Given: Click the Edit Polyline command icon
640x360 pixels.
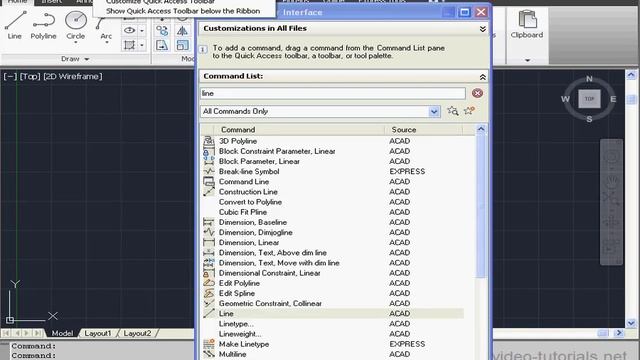Looking at the screenshot, I should click(x=209, y=283).
